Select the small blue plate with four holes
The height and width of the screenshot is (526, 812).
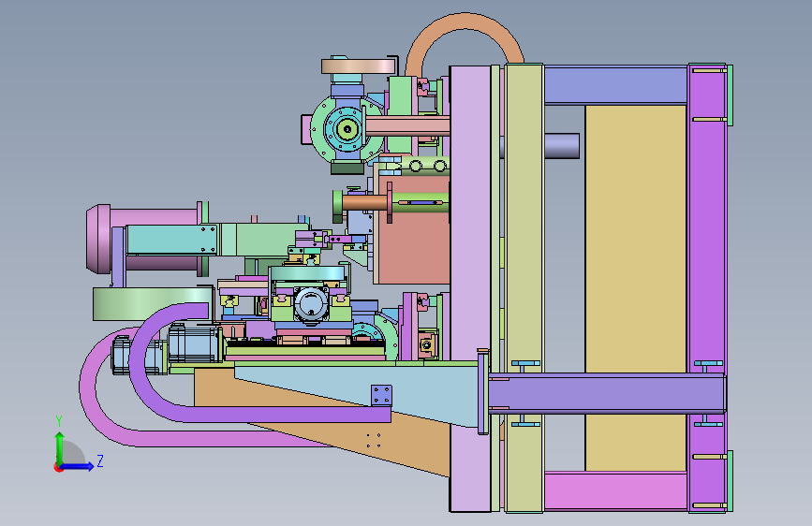(382, 395)
